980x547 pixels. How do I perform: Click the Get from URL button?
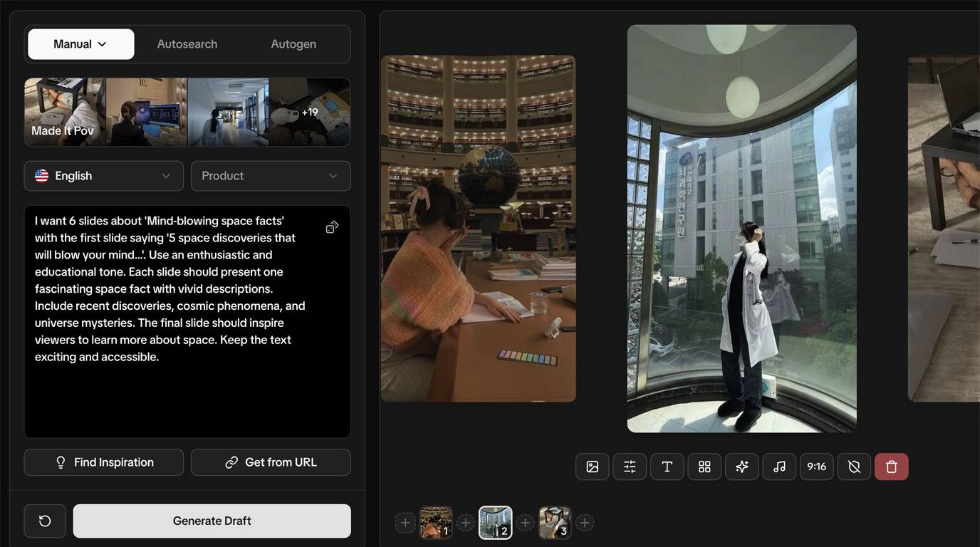271,462
